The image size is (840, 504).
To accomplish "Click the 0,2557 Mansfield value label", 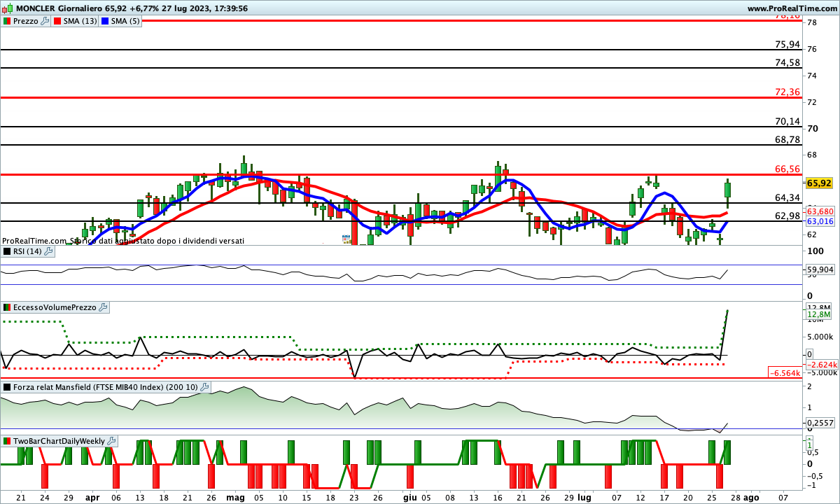I will pos(820,423).
